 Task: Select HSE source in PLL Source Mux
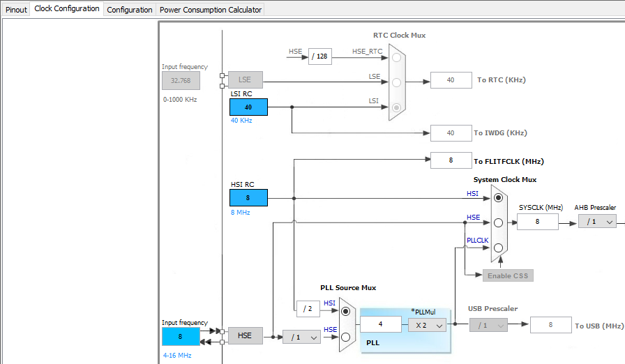(345, 337)
